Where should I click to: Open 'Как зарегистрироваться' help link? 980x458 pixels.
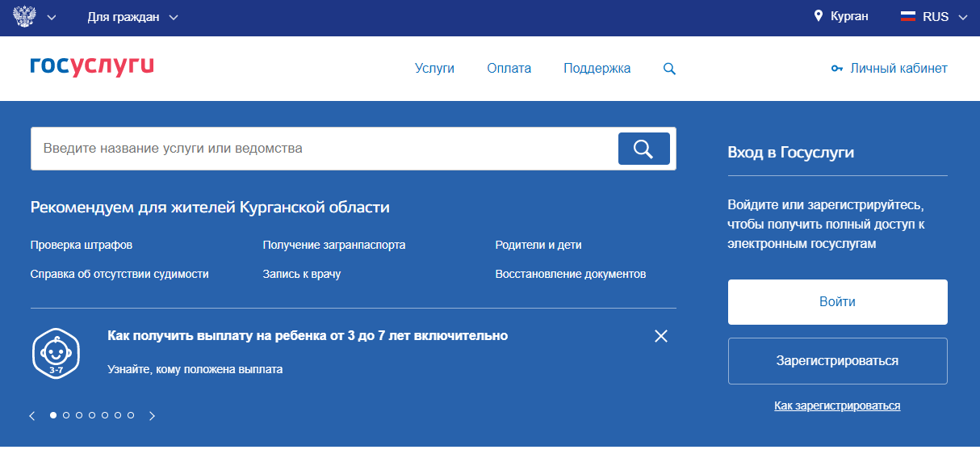click(837, 405)
